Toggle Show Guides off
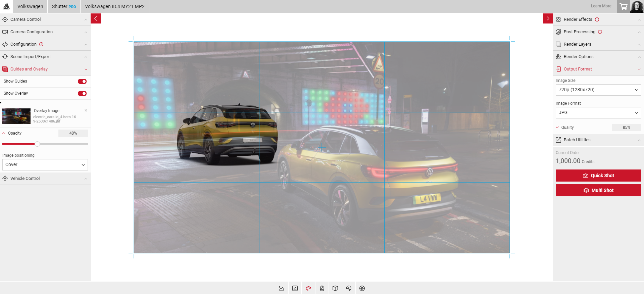644x294 pixels. [x=82, y=81]
